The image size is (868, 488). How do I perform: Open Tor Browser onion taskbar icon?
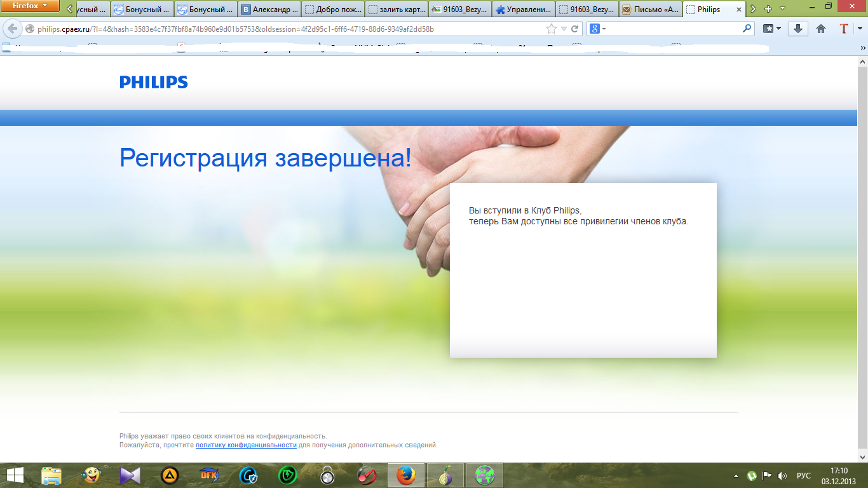point(445,475)
